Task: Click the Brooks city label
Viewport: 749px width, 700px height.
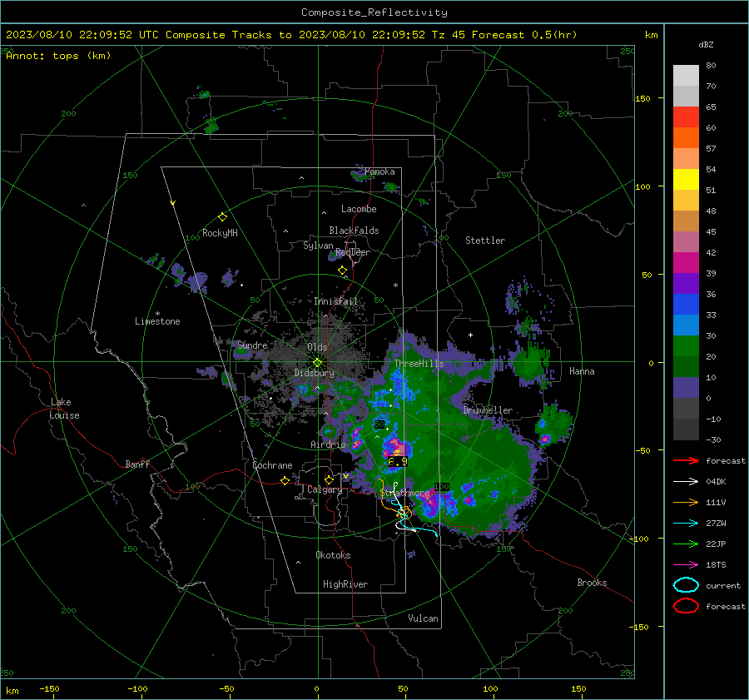Action: [x=592, y=583]
